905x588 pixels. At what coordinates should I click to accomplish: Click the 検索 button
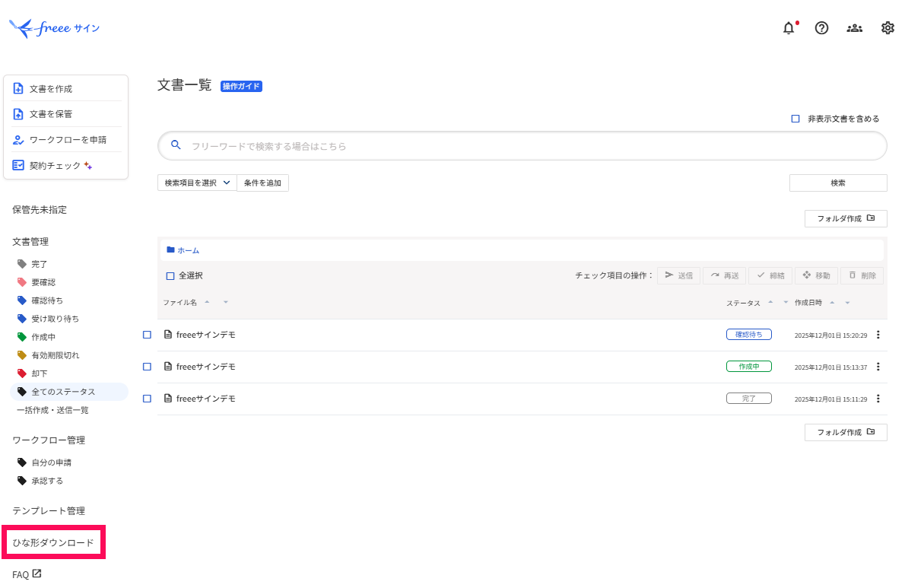(838, 183)
